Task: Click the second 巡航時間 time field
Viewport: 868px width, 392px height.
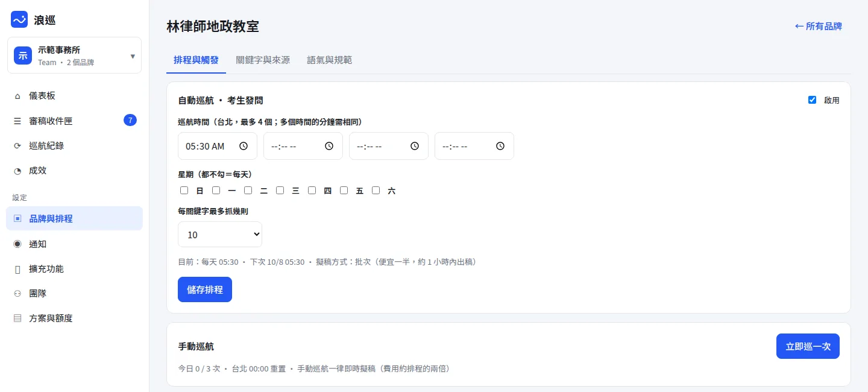Action: coord(303,146)
